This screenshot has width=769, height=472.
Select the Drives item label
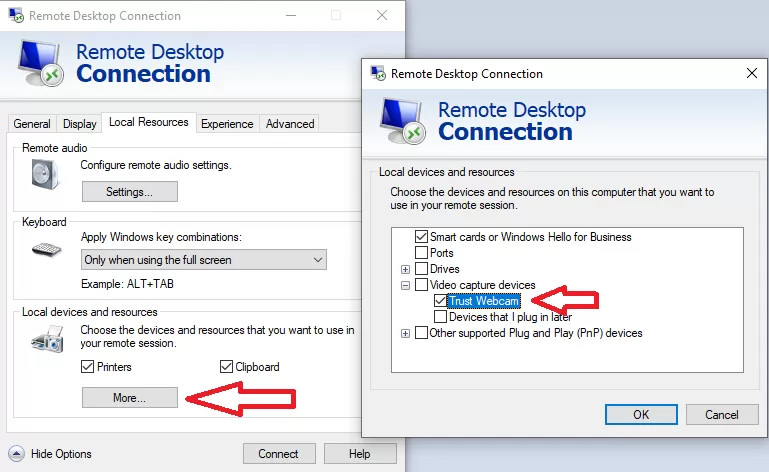click(445, 269)
